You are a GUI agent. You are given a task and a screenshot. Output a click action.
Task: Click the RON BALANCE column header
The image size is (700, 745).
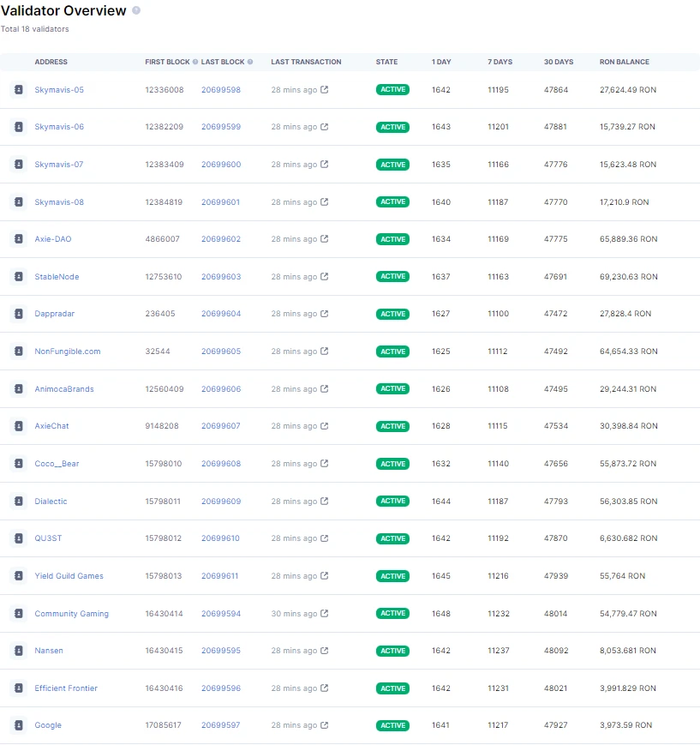[624, 62]
